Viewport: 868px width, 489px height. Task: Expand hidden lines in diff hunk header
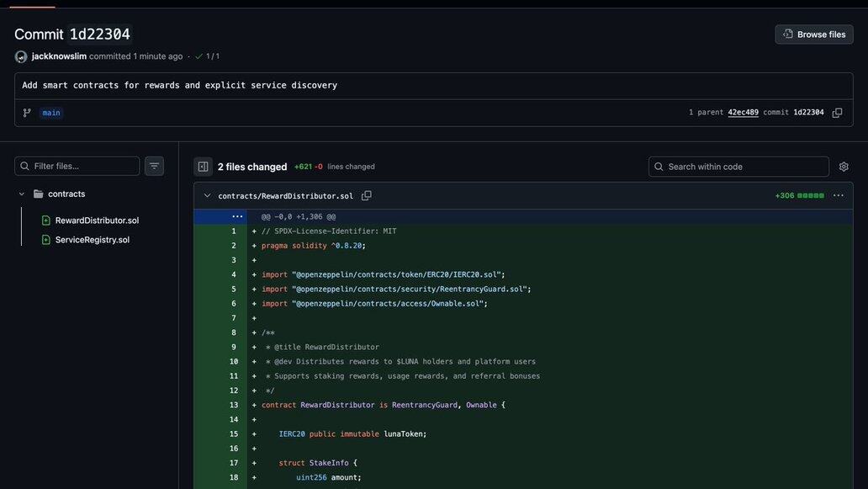pos(237,217)
